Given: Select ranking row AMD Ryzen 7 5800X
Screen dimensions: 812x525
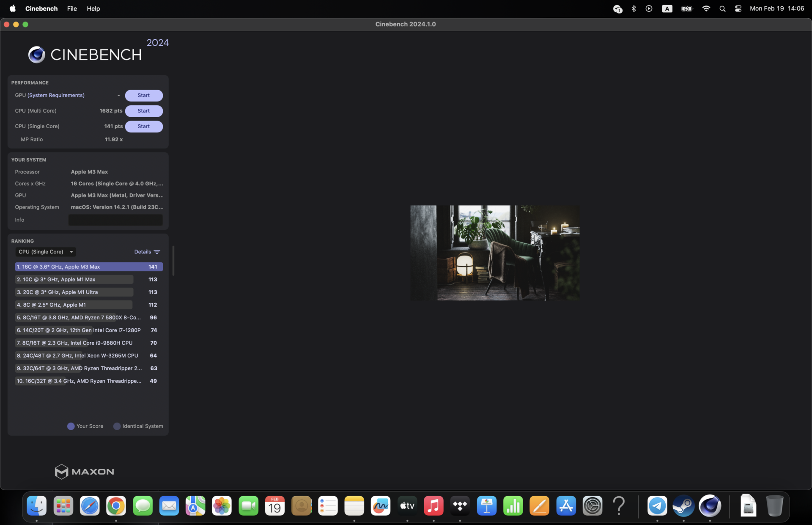Looking at the screenshot, I should point(89,318).
